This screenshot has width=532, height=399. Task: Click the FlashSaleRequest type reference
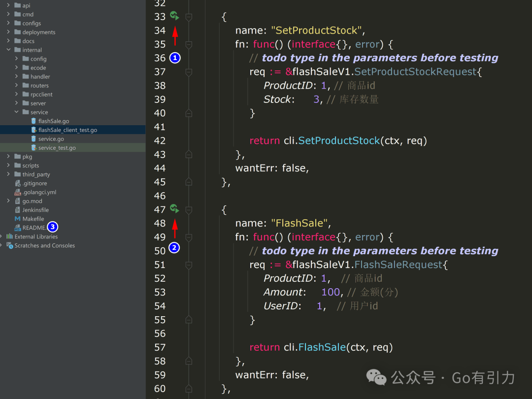tap(399, 265)
